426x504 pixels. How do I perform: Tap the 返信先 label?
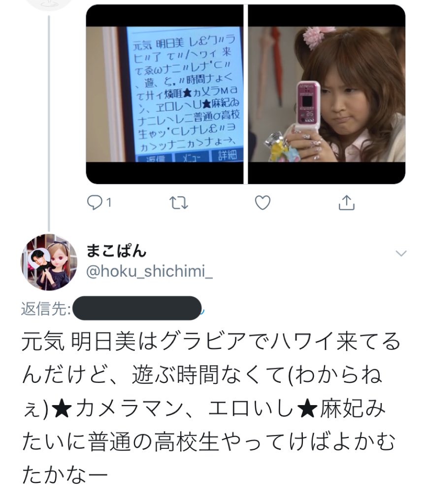click(x=46, y=309)
